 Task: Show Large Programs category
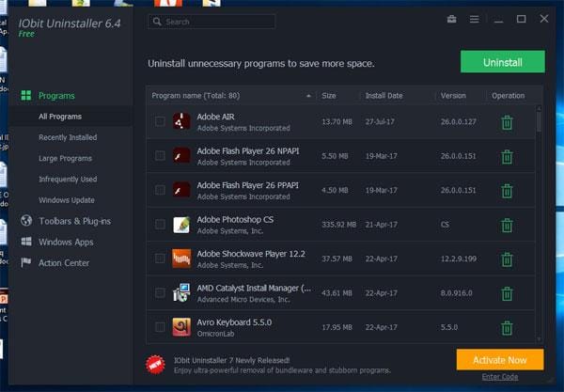coord(65,158)
